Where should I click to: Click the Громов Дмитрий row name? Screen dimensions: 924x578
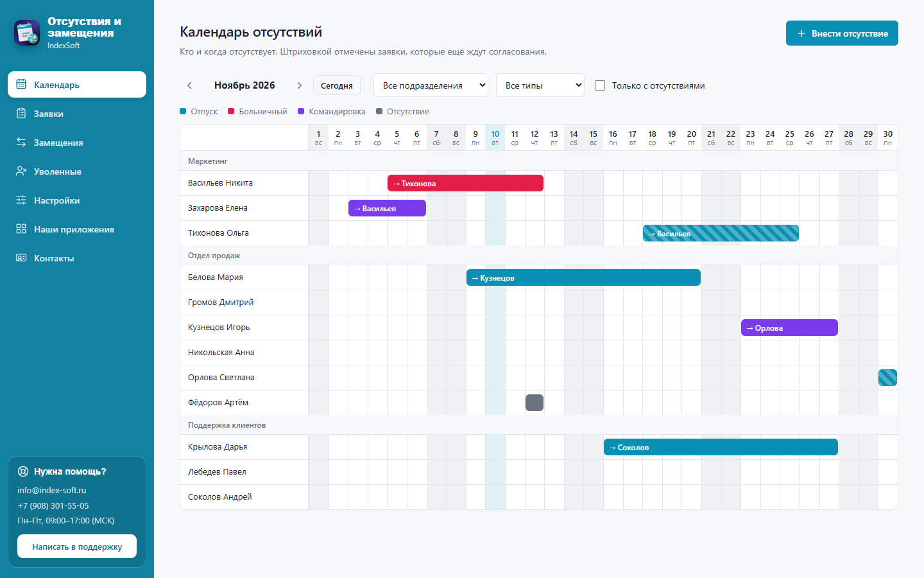pos(221,302)
